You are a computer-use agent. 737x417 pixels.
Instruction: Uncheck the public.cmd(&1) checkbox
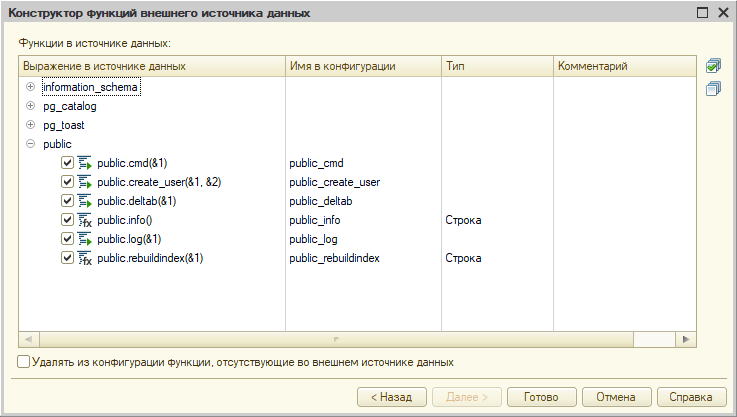[x=67, y=163]
